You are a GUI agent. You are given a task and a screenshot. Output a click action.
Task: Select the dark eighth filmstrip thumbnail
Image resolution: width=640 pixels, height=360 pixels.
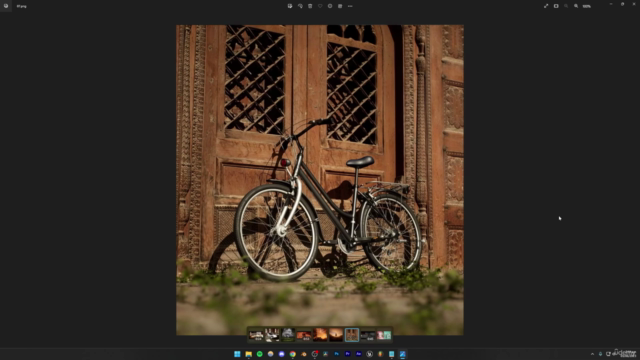tap(368, 335)
